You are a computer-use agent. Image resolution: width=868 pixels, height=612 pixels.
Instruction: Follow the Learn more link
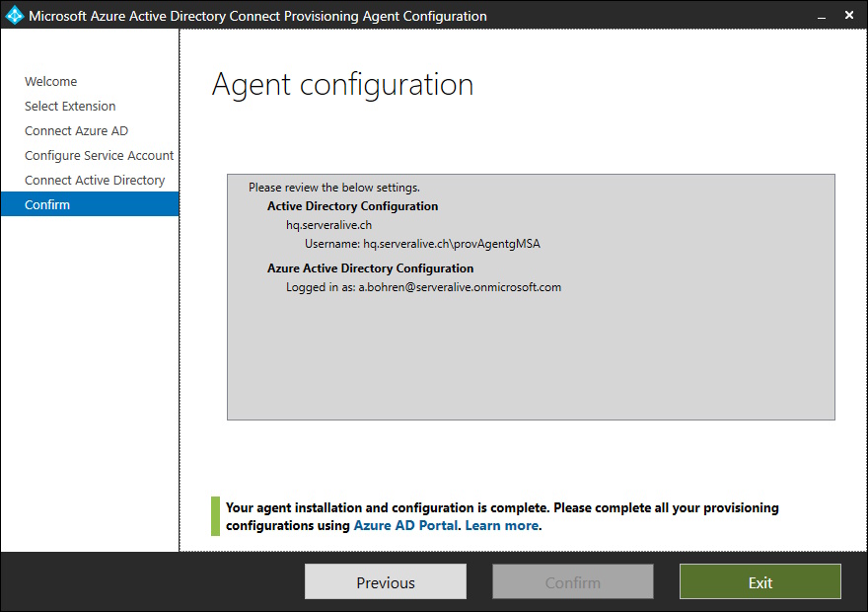click(501, 525)
